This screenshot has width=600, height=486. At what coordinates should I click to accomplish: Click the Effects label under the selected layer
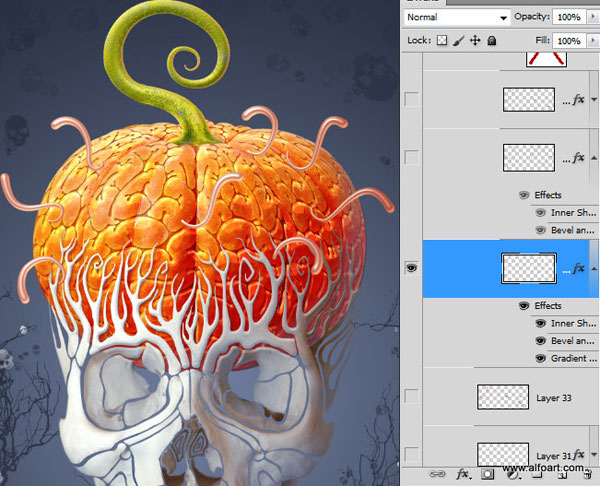[x=548, y=306]
